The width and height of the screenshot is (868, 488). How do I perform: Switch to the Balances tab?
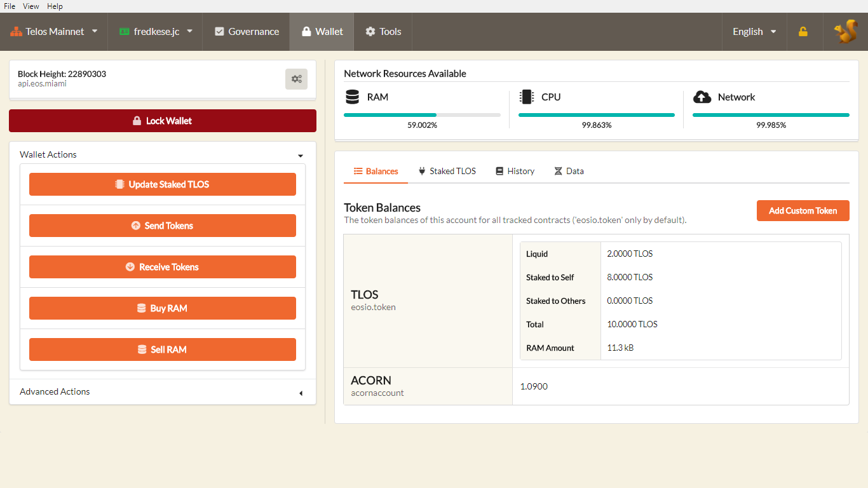[x=376, y=171]
